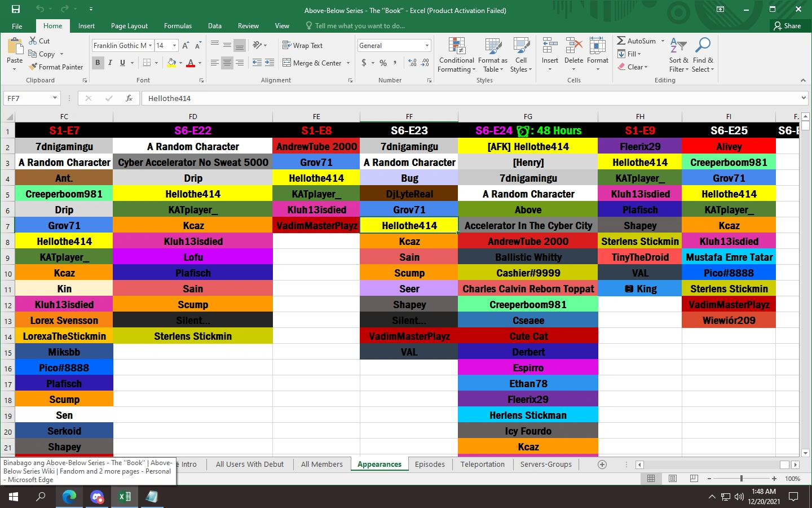Image resolution: width=812 pixels, height=508 pixels.
Task: Click the Increase Decimal icon
Action: pos(412,63)
